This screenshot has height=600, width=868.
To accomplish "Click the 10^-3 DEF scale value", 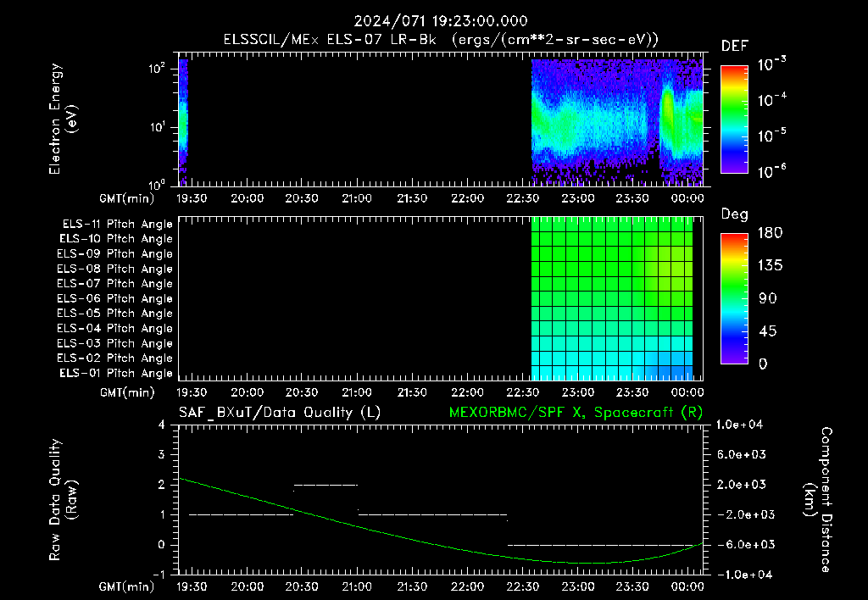I will (x=771, y=64).
